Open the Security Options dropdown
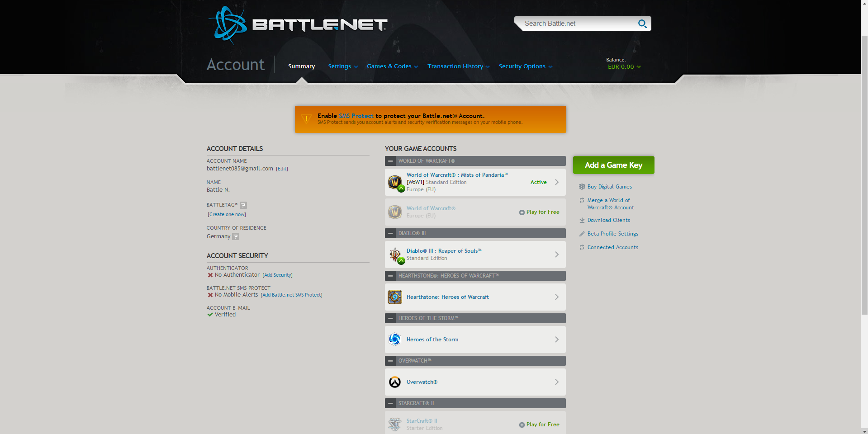 coord(526,66)
